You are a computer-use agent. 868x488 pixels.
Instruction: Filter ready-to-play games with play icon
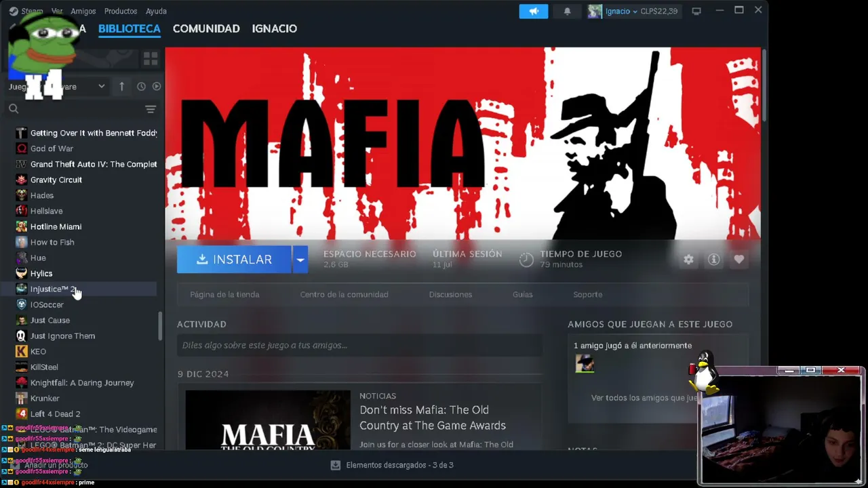click(x=157, y=86)
